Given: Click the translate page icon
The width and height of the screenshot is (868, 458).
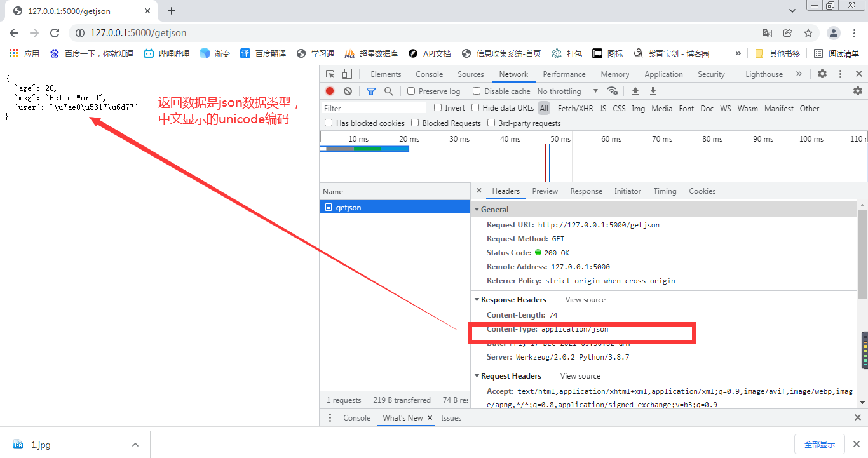Looking at the screenshot, I should [x=768, y=33].
